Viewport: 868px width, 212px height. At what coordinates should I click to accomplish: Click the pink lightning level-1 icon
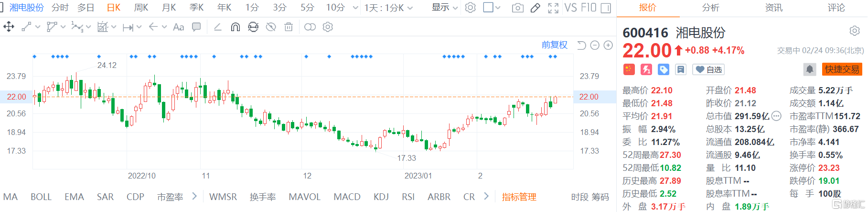(x=646, y=69)
